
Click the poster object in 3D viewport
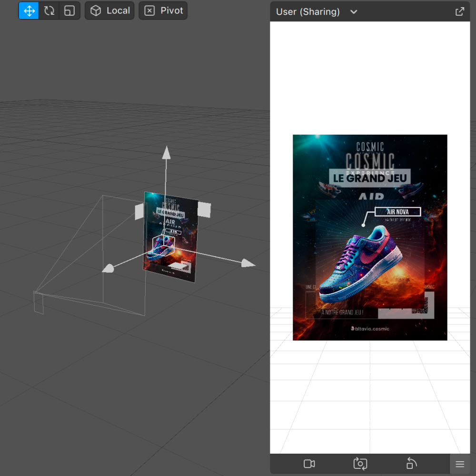pyautogui.click(x=170, y=237)
